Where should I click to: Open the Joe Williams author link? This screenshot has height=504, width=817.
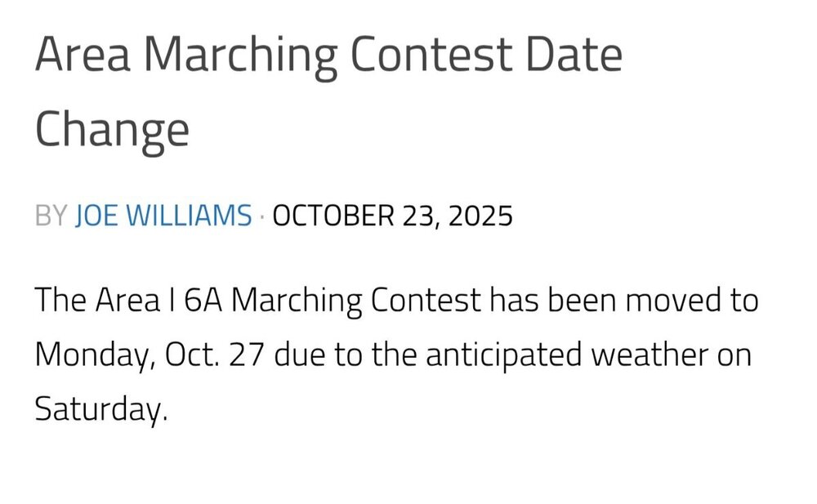(x=163, y=216)
